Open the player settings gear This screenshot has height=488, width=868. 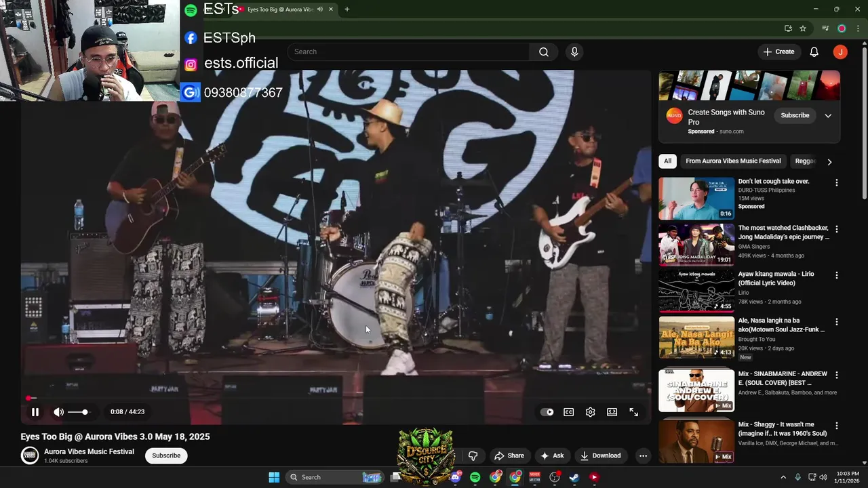591,411
